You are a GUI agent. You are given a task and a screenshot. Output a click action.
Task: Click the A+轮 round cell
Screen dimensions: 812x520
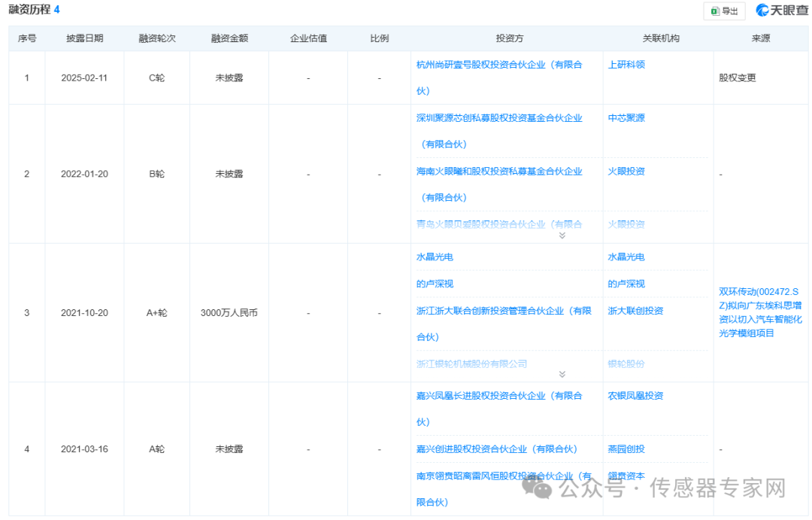coord(157,313)
